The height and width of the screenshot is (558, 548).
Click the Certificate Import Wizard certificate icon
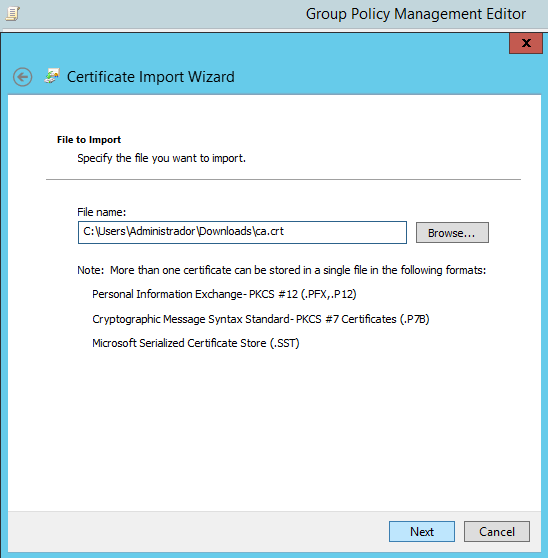[x=52, y=76]
